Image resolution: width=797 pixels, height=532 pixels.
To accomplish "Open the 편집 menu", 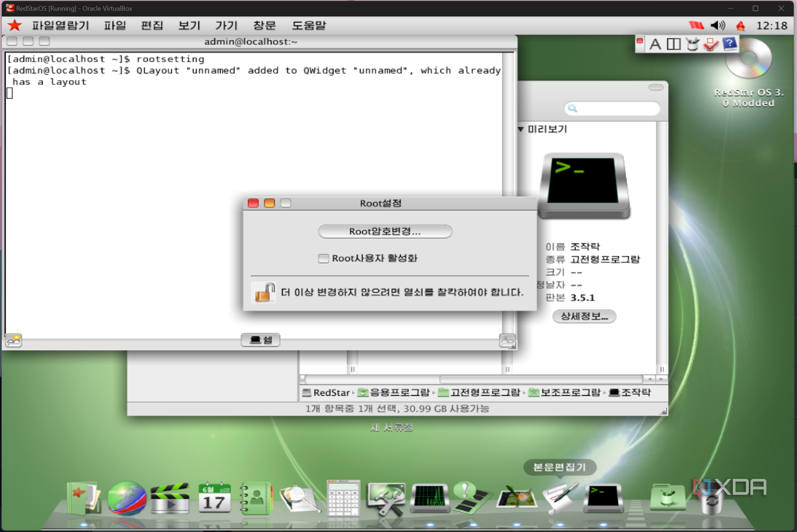I will 152,26.
